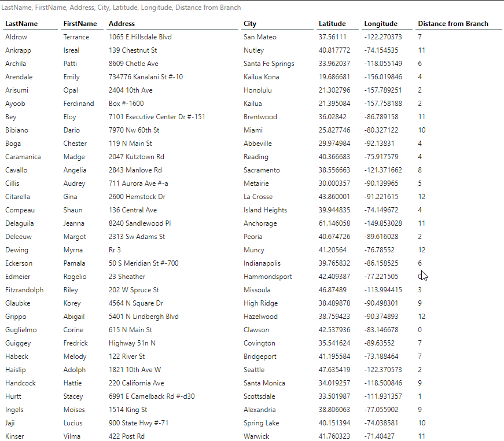Click the distance value in Hurtt's row
Image resolution: width=504 pixels, height=441 pixels.
(x=420, y=396)
